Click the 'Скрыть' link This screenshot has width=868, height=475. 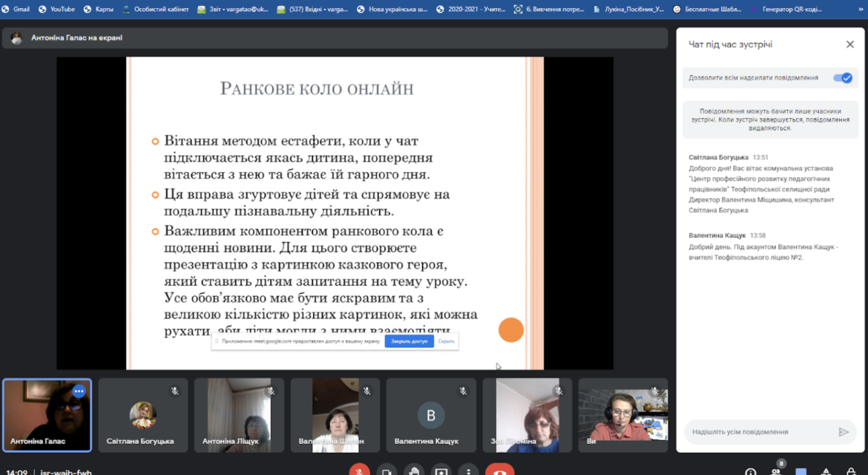tap(446, 341)
